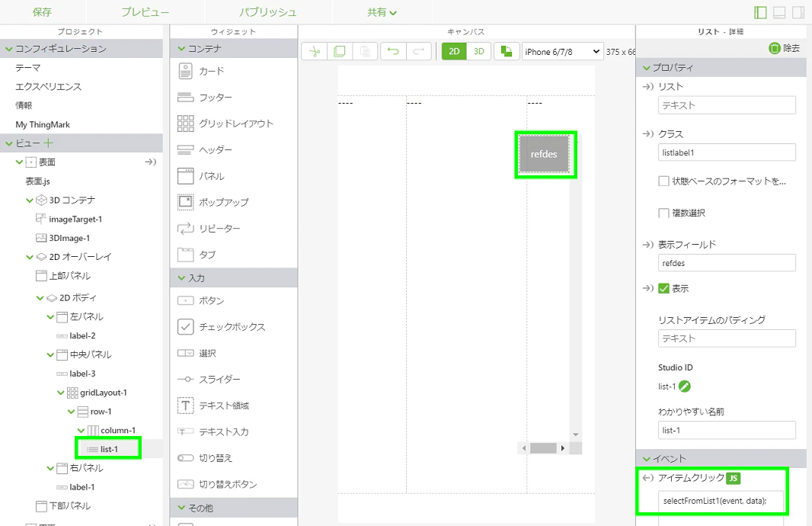Uncheck the 表示 checkbox
The height and width of the screenshot is (526, 812).
click(x=663, y=289)
